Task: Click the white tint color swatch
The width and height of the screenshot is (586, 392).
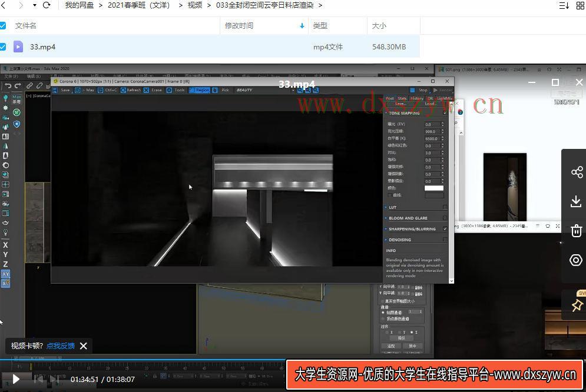Action: 434,188
